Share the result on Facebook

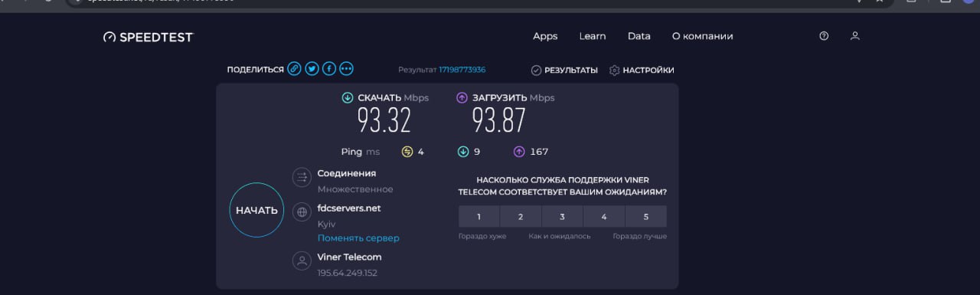coord(329,69)
